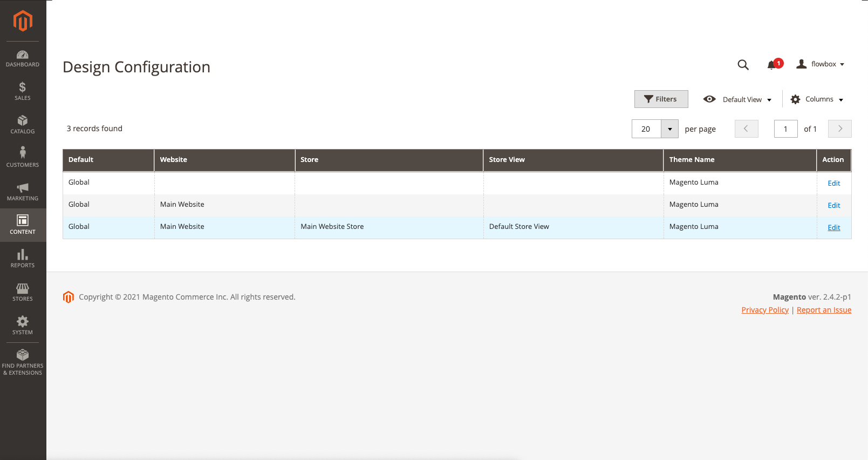868x460 pixels.
Task: Edit the Global scope row with no website
Action: (x=834, y=184)
